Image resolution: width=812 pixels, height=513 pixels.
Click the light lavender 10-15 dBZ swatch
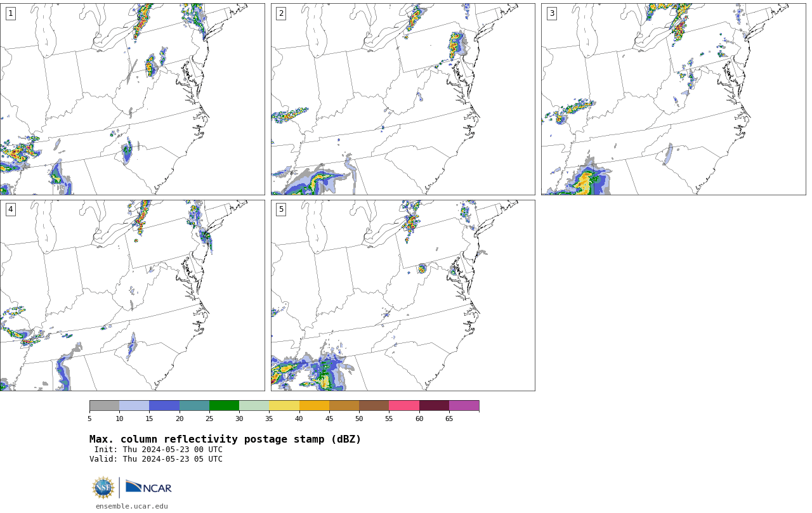134,406
